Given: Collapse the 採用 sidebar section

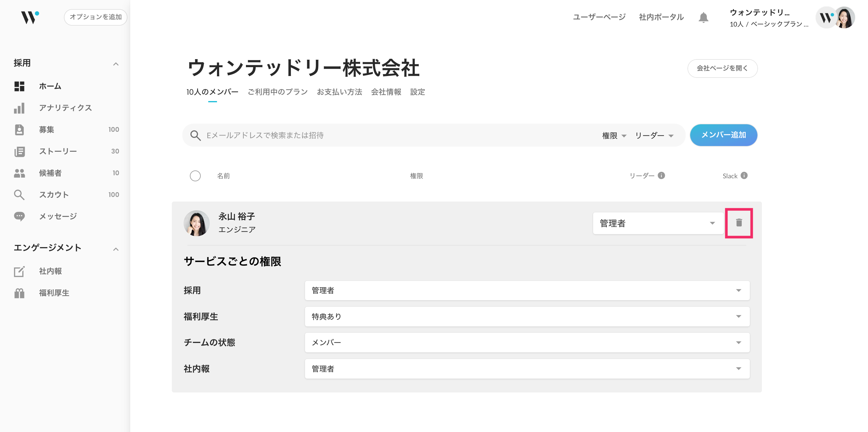Looking at the screenshot, I should tap(115, 64).
